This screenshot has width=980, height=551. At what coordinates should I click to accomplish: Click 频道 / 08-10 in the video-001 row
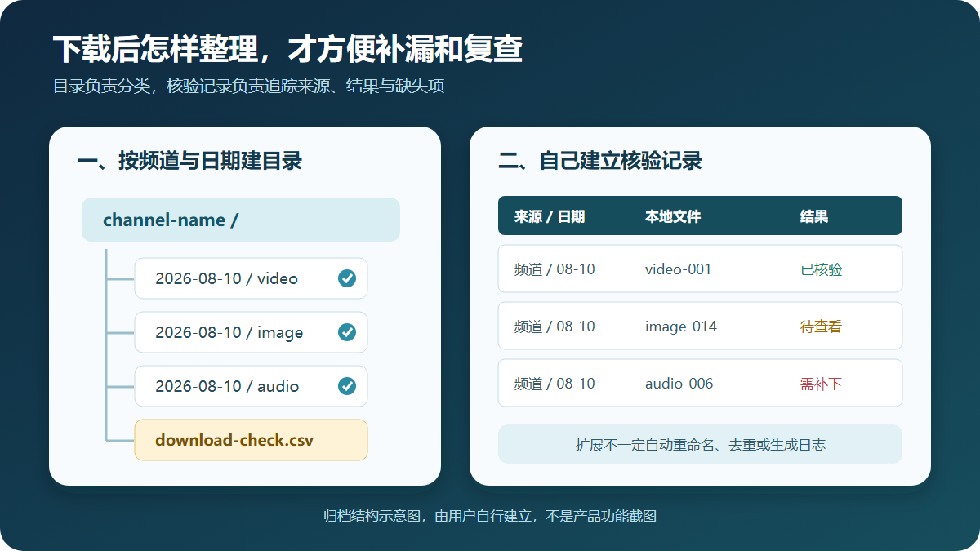[x=555, y=269]
